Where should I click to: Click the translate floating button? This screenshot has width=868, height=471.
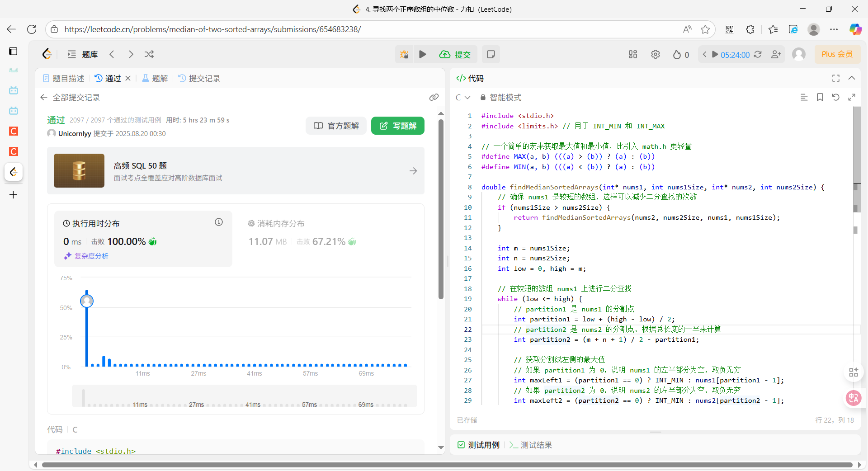pyautogui.click(x=854, y=398)
